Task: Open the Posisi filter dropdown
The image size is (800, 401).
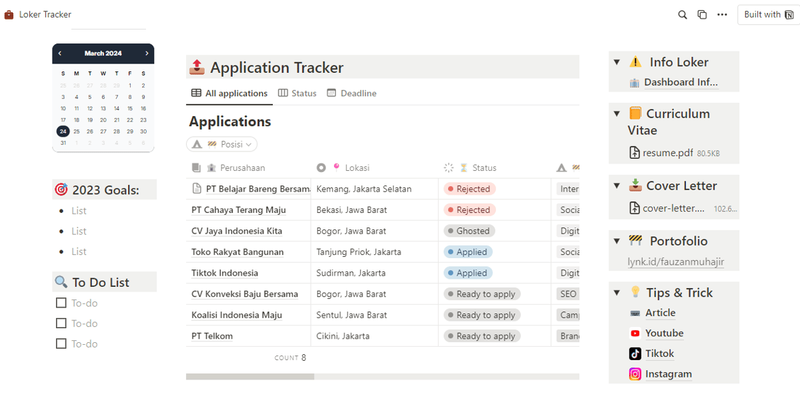Action: [x=222, y=144]
